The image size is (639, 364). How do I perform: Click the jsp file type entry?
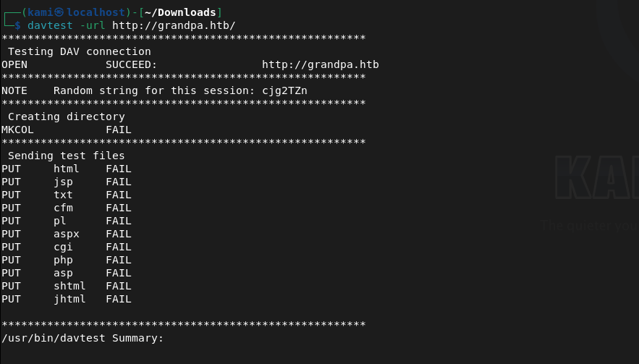coord(63,182)
